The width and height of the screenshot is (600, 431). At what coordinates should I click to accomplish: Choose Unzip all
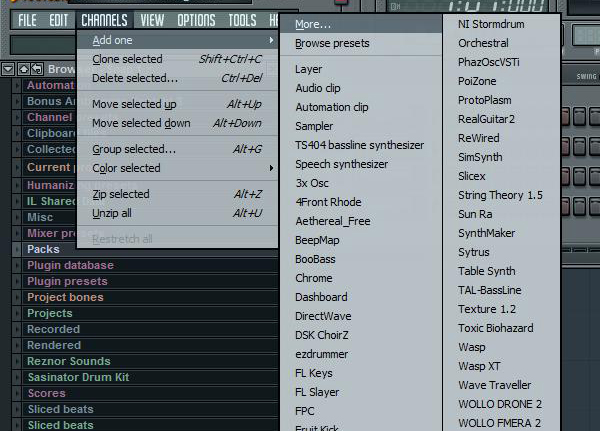(178, 213)
